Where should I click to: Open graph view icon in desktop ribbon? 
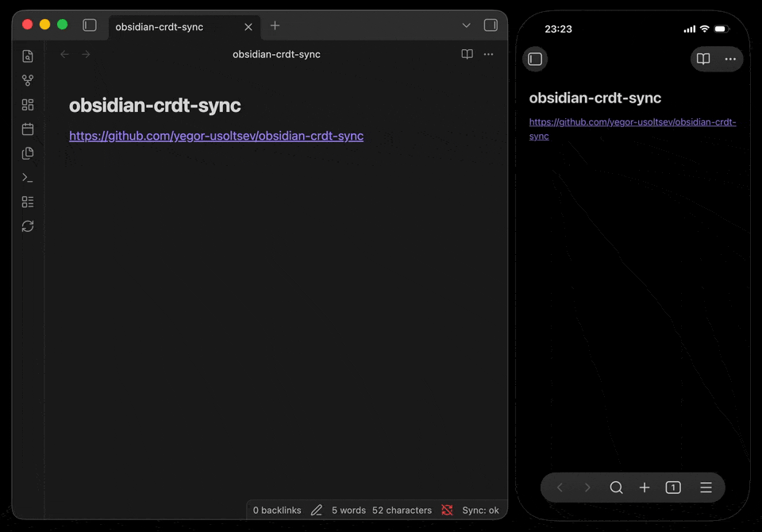tap(28, 80)
